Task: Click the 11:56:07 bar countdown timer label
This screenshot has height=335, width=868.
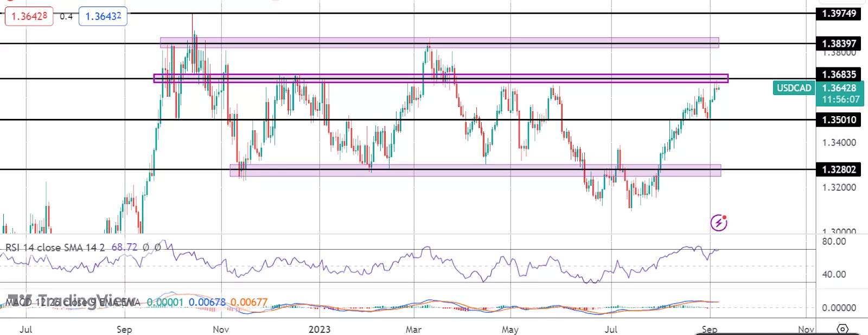Action: [840, 100]
